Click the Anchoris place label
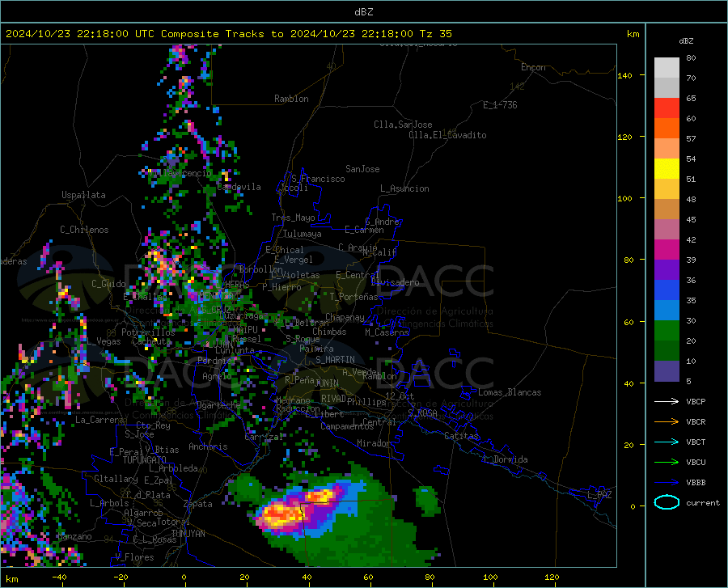The height and width of the screenshot is (588, 728). [x=208, y=446]
